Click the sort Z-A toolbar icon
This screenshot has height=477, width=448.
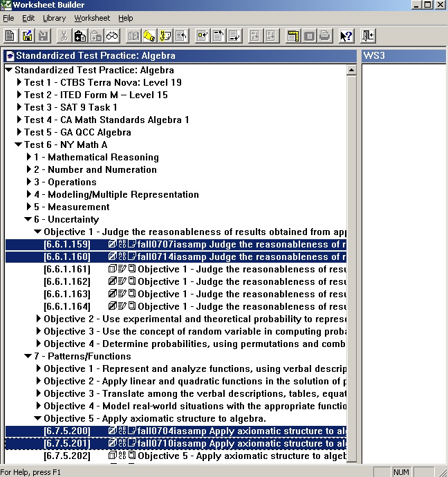coord(271,36)
